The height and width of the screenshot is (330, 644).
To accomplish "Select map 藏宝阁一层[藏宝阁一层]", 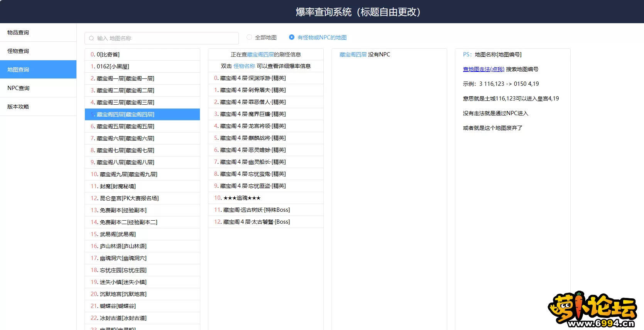I will 142,78.
